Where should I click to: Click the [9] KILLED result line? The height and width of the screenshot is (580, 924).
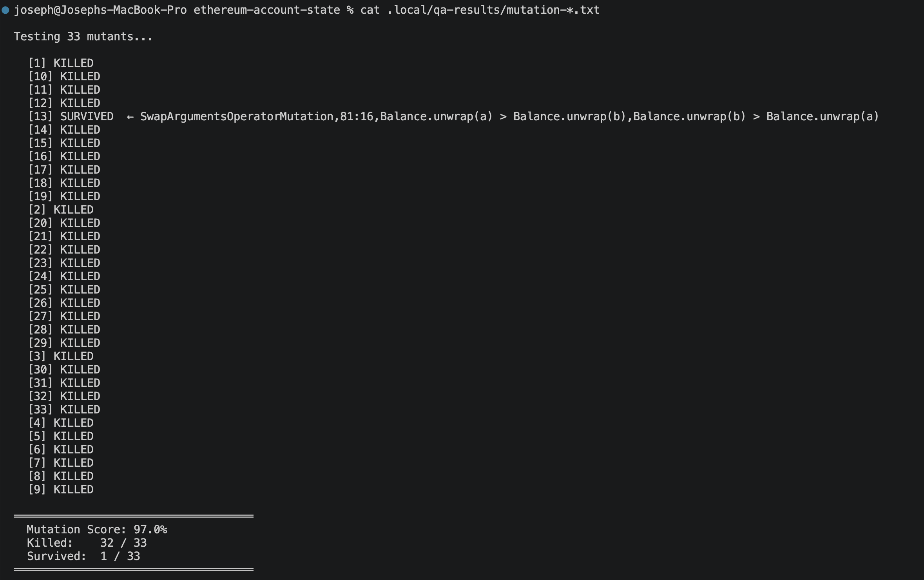click(61, 490)
